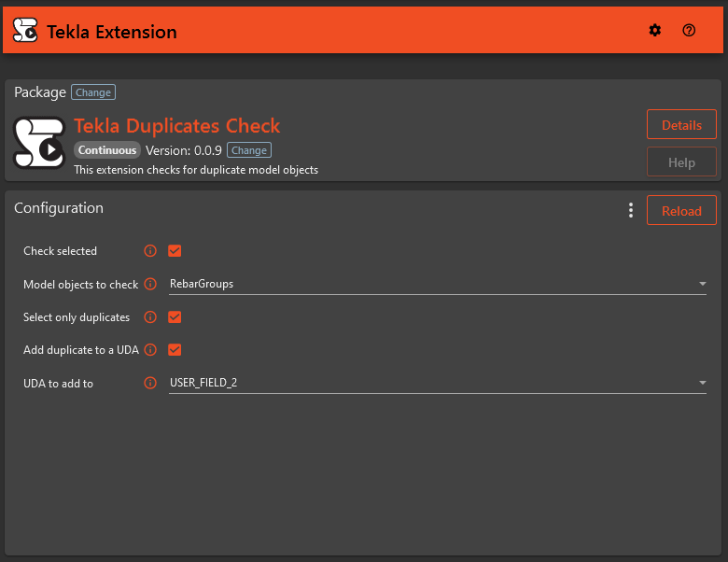Image resolution: width=728 pixels, height=562 pixels.
Task: Click info icon beside Select only duplicates
Action: pos(150,317)
